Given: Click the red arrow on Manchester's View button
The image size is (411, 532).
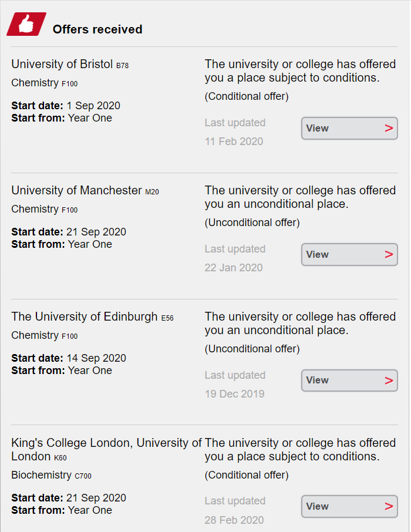Looking at the screenshot, I should (x=389, y=254).
